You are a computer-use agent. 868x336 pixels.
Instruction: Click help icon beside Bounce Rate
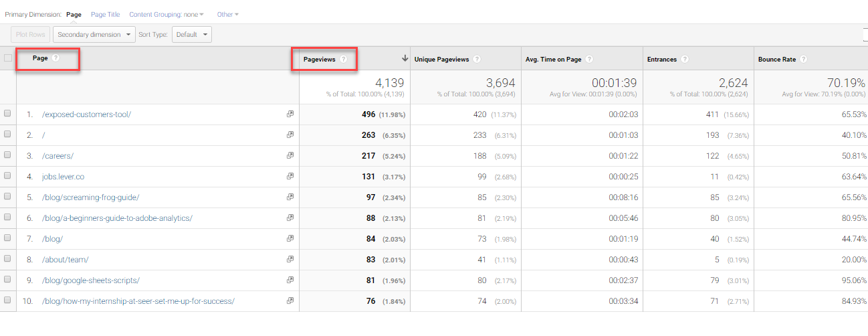coord(803,60)
